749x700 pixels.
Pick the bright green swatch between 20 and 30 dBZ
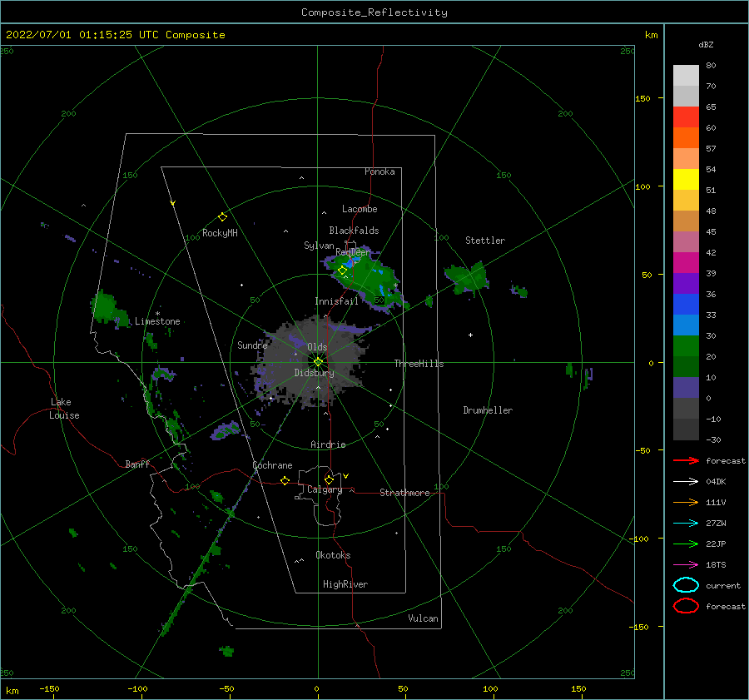coord(686,346)
